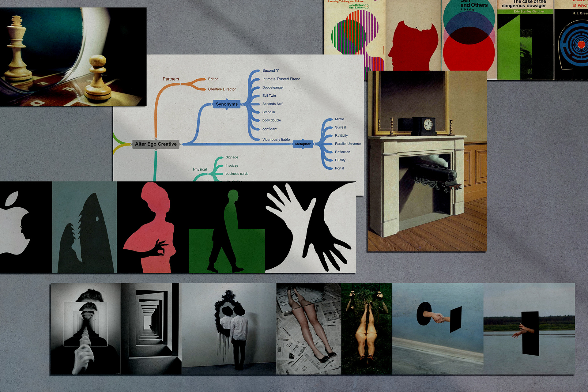
Task: Select the Creative Director leaf node
Action: pyautogui.click(x=222, y=89)
